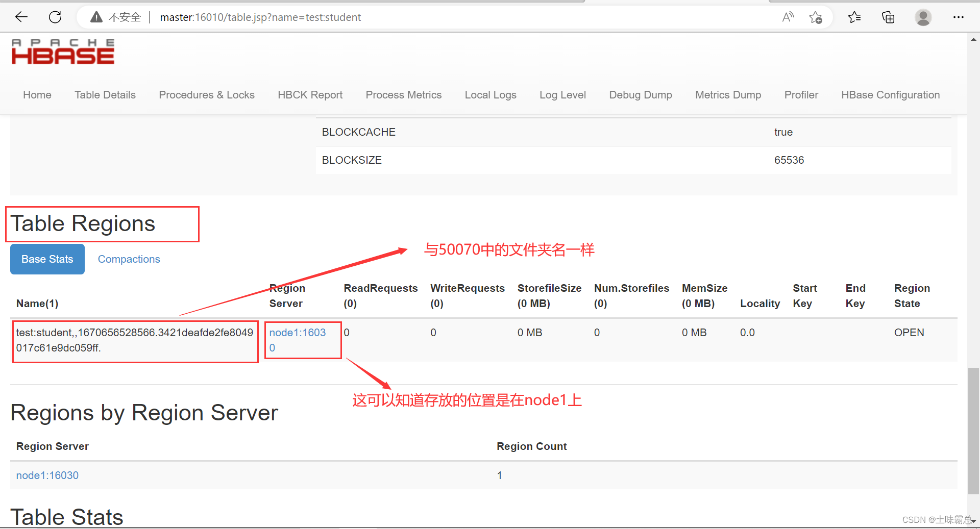Image resolution: width=980 pixels, height=529 pixels.
Task: Click the add to favorites star
Action: 816,17
